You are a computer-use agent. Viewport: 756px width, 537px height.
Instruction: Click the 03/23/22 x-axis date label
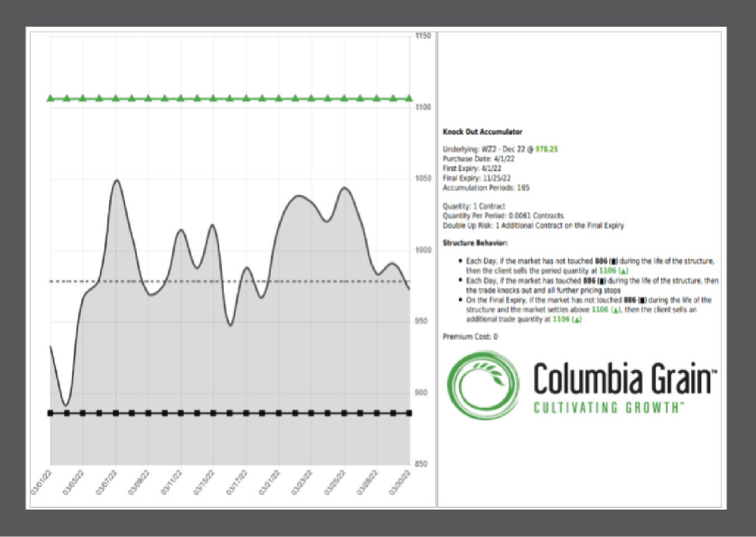pos(302,483)
